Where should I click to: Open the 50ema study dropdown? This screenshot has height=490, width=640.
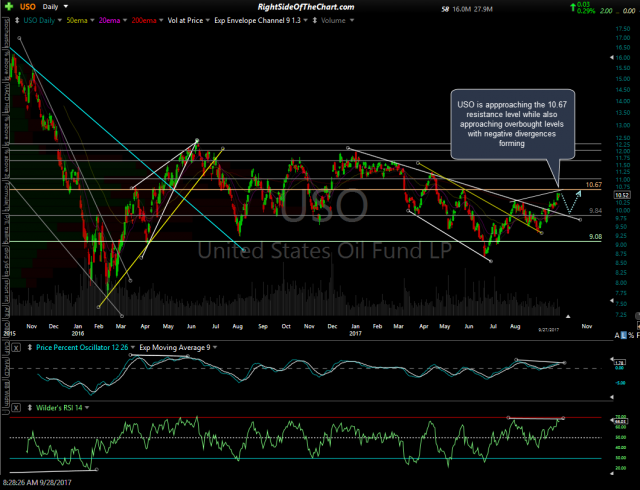click(x=92, y=20)
